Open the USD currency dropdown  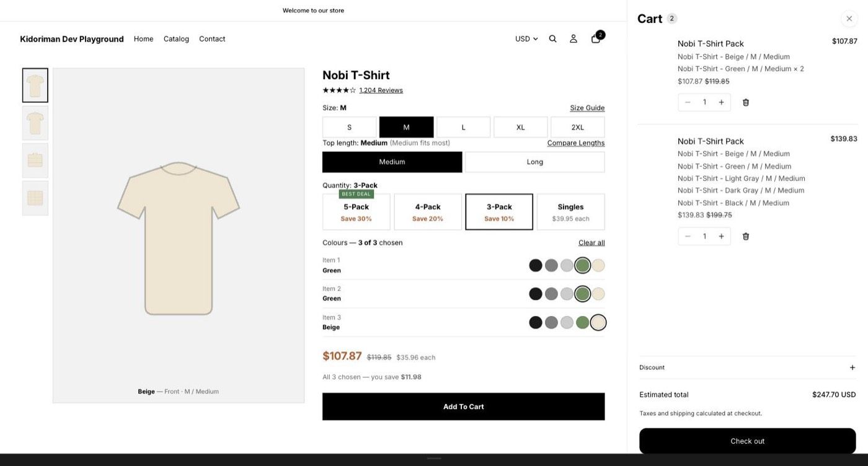click(526, 38)
